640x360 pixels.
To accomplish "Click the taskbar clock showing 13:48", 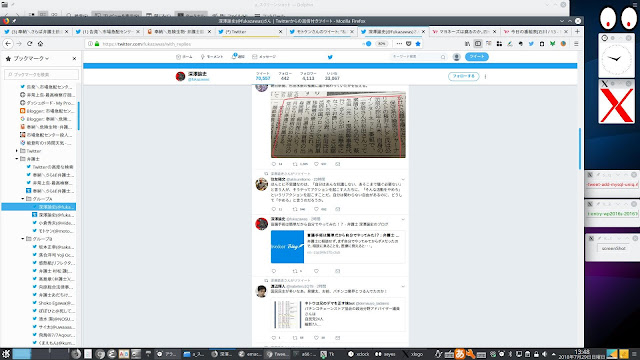I will click(581, 354).
